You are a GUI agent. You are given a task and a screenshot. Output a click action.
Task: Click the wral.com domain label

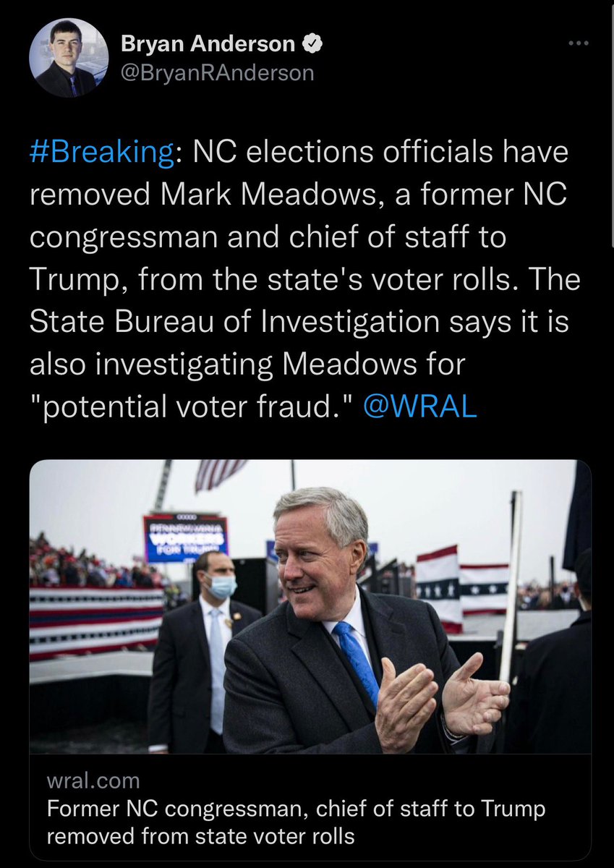(93, 781)
